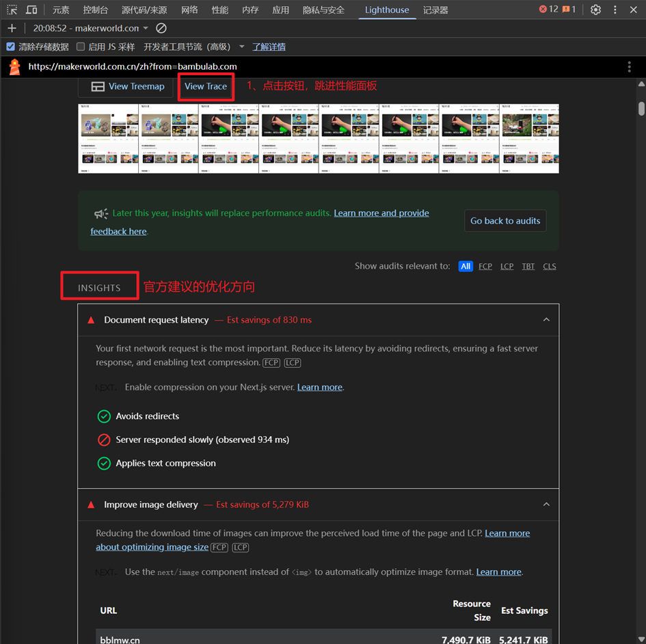This screenshot has width=646, height=644.
Task: Open the DevTools three-dot customize menu
Action: click(615, 10)
